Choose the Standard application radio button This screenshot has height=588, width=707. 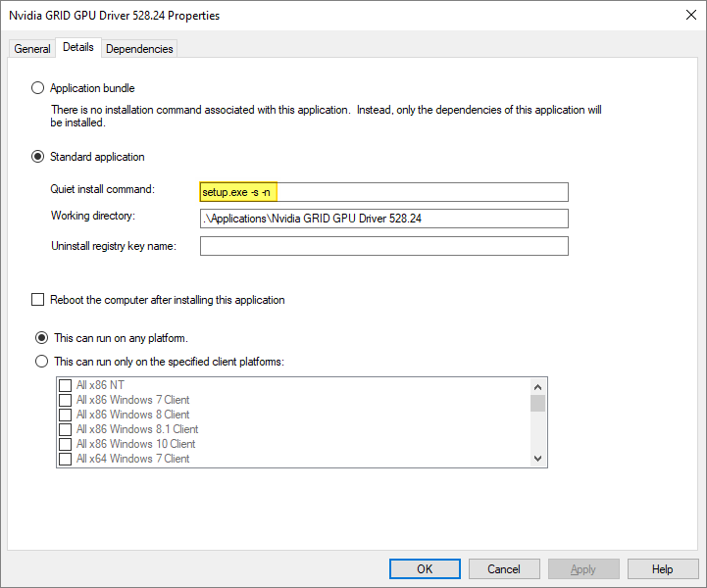pos(39,157)
